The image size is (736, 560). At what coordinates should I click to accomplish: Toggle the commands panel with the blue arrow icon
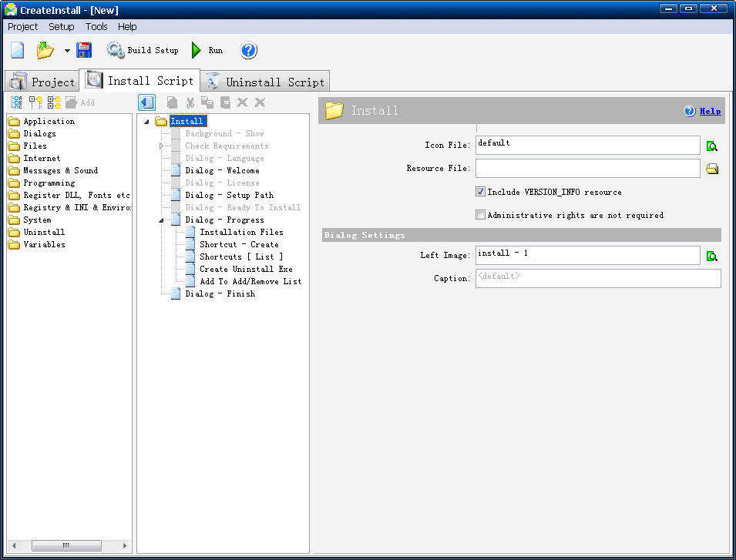pyautogui.click(x=147, y=102)
